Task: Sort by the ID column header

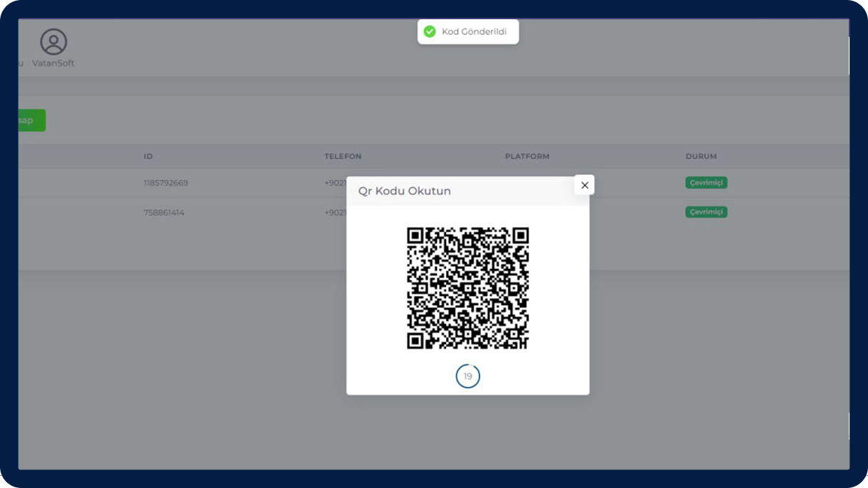Action: [148, 157]
